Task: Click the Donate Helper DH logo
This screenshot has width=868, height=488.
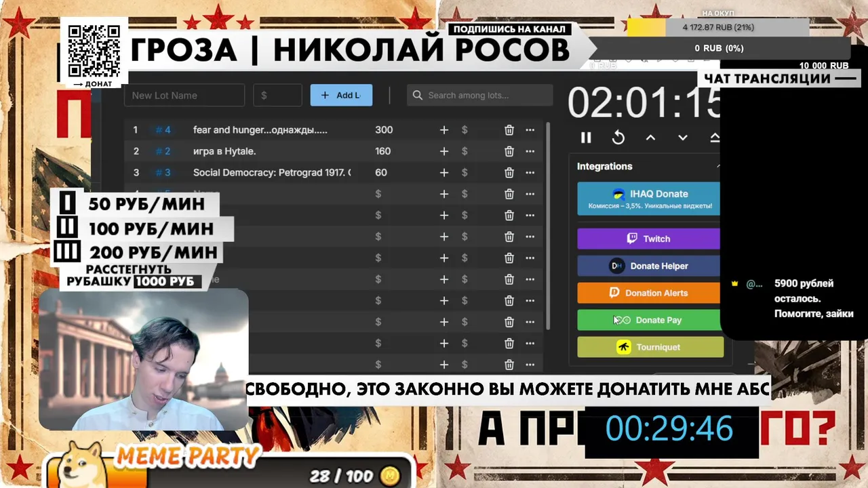Action: point(616,266)
